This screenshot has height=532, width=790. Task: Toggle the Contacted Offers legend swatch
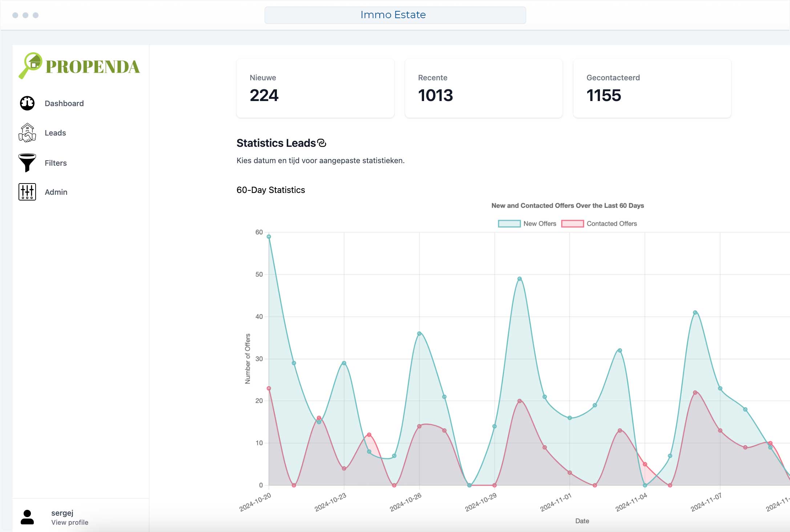coord(572,224)
